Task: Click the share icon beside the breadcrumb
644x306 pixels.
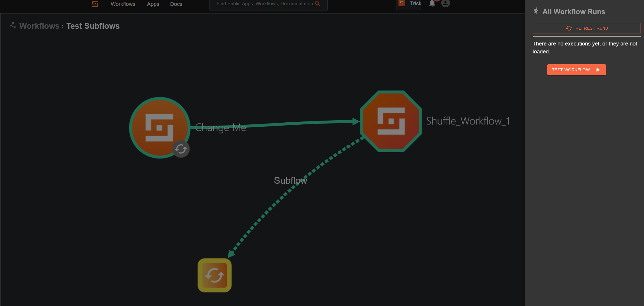Action: pos(13,26)
